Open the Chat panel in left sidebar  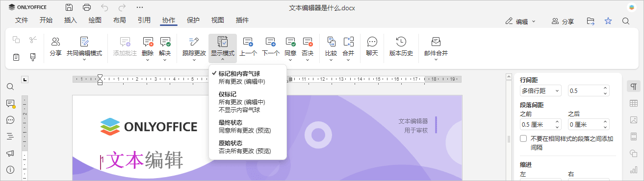coord(10,120)
